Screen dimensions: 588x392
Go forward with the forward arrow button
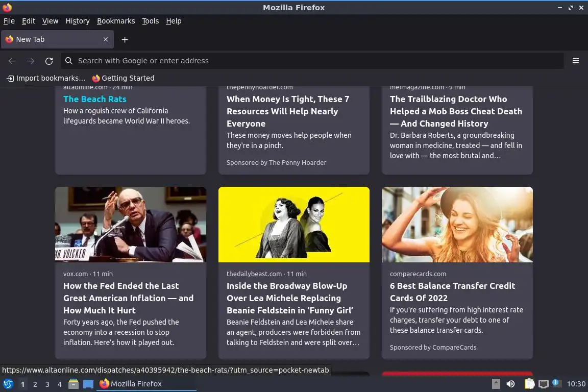(x=31, y=61)
